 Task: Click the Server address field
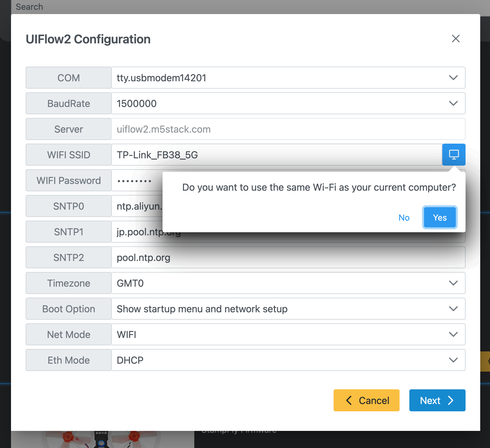pos(288,129)
